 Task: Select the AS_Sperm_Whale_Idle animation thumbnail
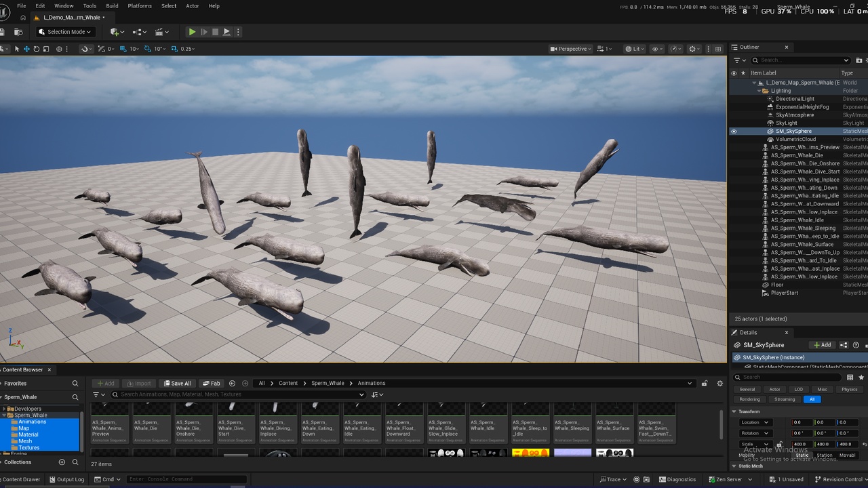488,422
